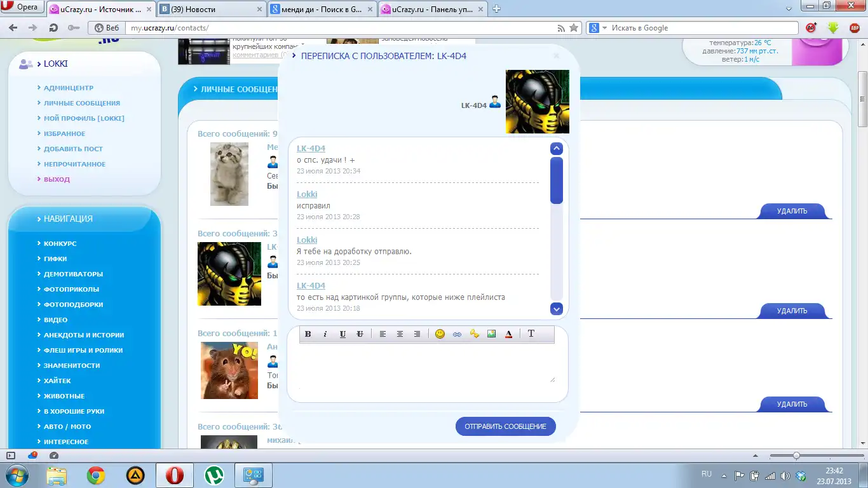Insert an image into the message
The width and height of the screenshot is (868, 488).
pos(491,334)
